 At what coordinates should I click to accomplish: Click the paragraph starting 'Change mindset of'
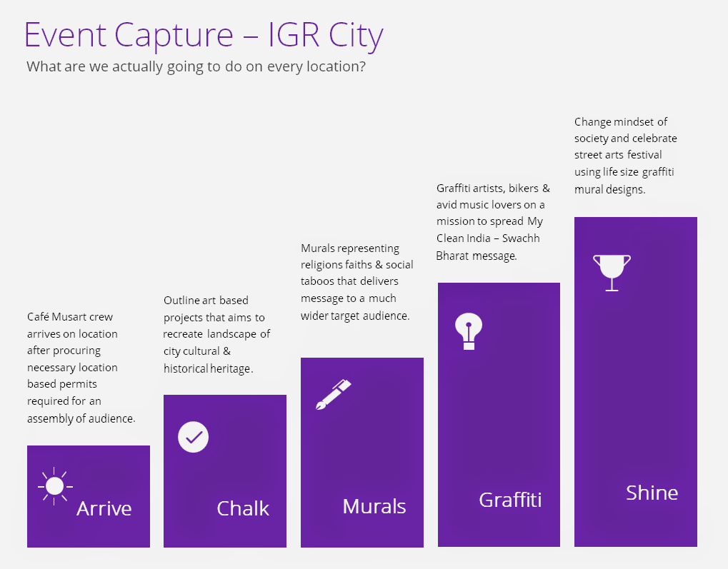625,156
